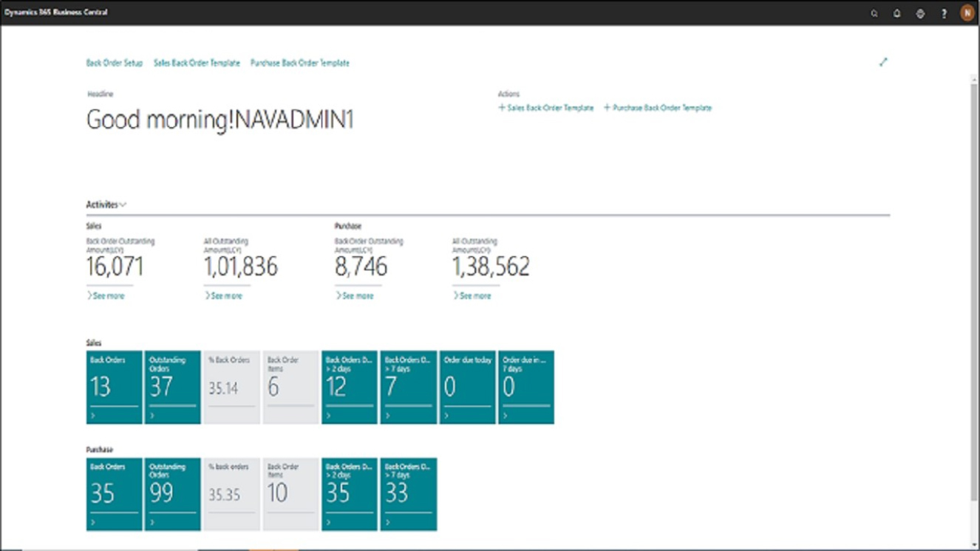This screenshot has width=980, height=551.
Task: Open the notifications bell
Action: [896, 13]
